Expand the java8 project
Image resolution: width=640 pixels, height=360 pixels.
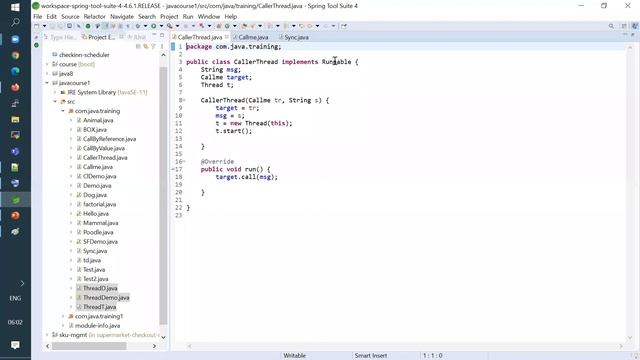47,73
